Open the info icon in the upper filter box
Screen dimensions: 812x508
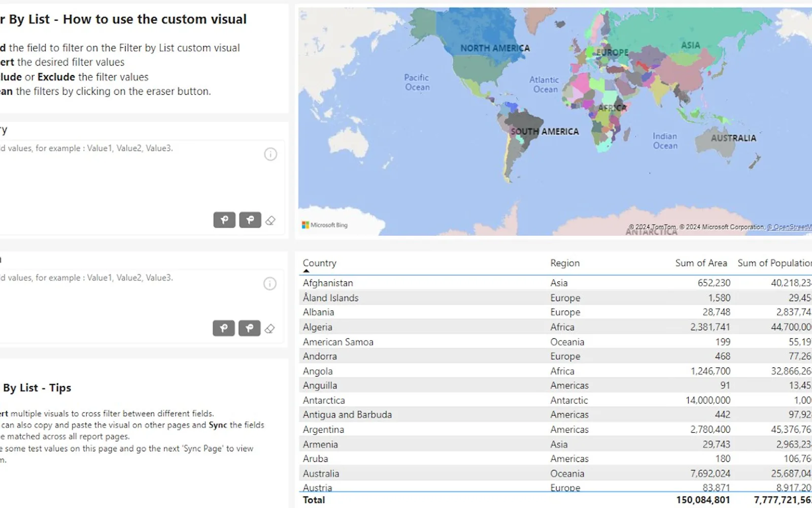270,154
